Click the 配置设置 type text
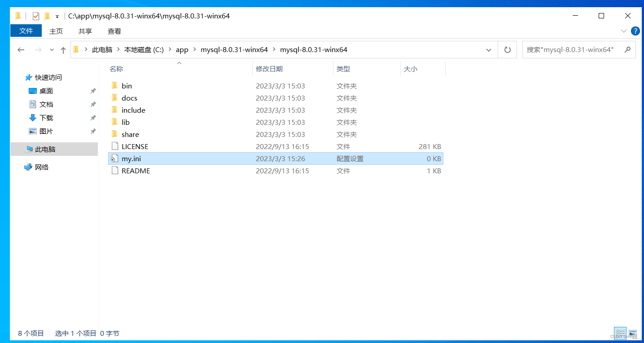The width and height of the screenshot is (644, 343). (x=350, y=158)
